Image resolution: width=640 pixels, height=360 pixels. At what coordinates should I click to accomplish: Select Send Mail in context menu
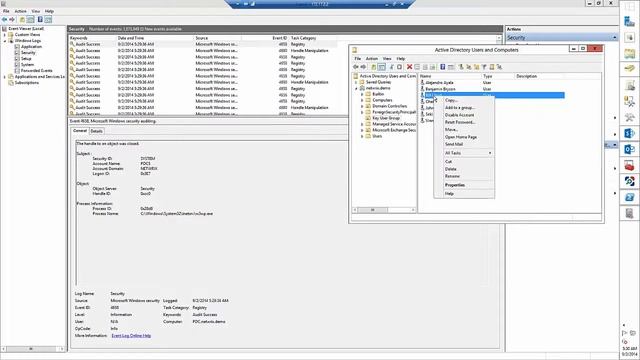pyautogui.click(x=454, y=144)
